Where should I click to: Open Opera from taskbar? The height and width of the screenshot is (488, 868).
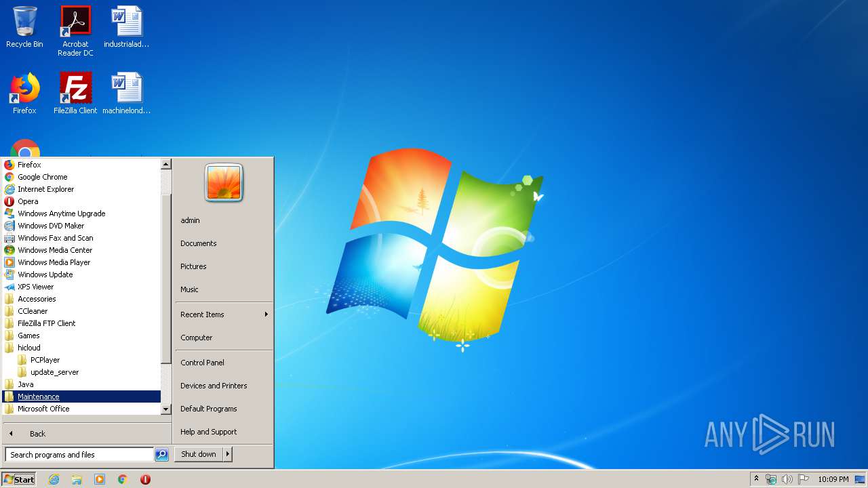(145, 479)
